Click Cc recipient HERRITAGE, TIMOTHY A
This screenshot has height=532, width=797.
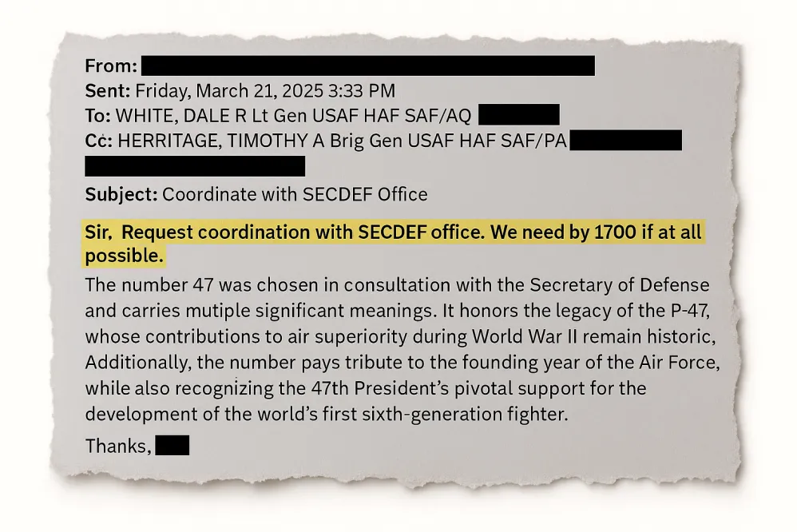[210, 141]
